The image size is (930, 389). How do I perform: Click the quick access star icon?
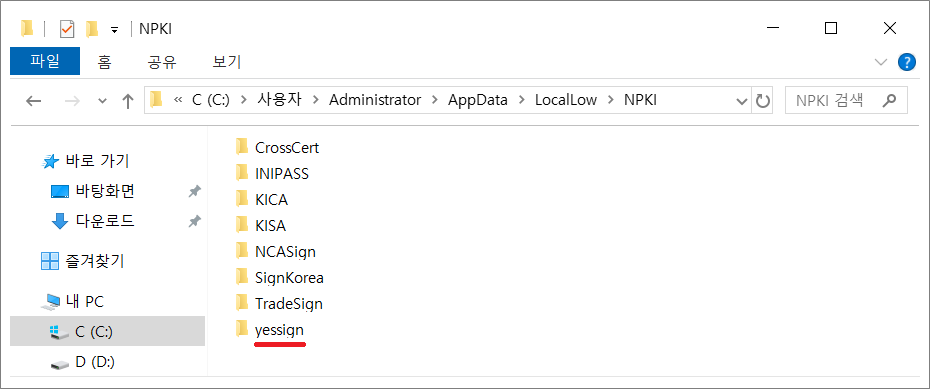51,161
